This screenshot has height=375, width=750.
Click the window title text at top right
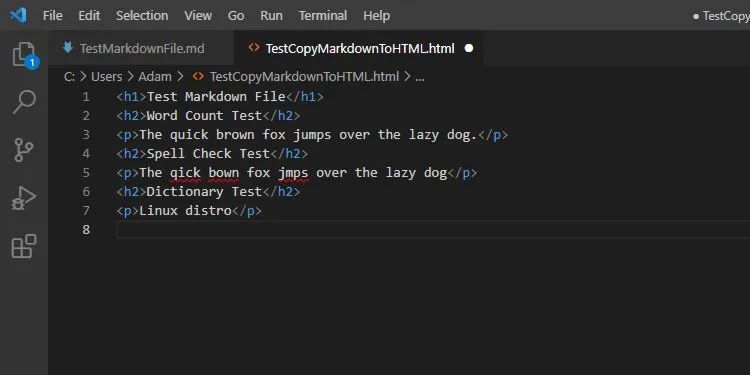tap(721, 16)
